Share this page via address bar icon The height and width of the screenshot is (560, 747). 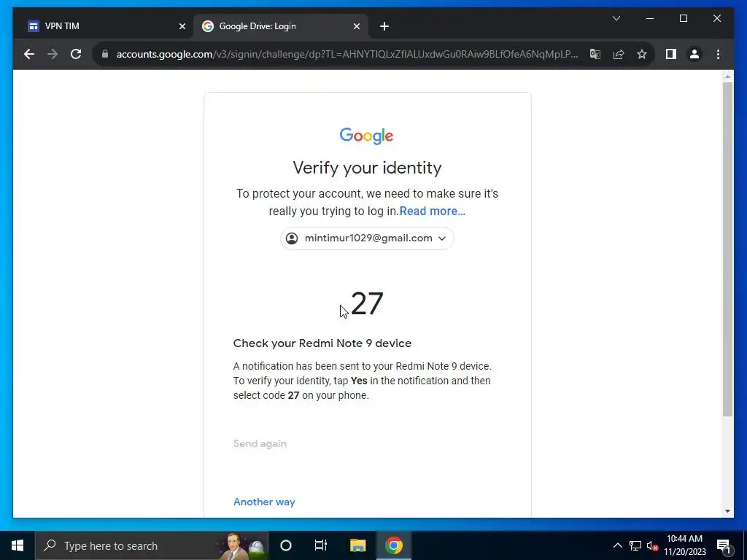pos(619,54)
